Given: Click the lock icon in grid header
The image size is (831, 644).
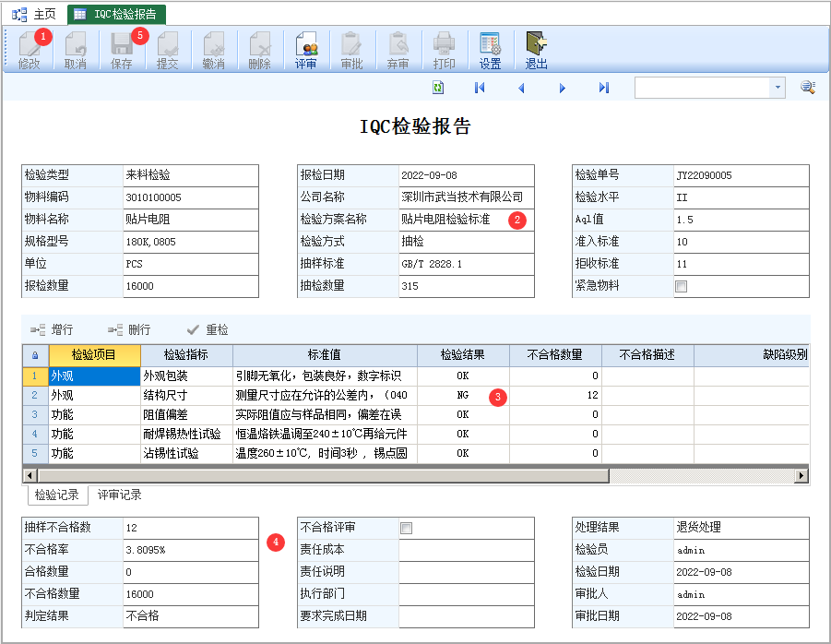Looking at the screenshot, I should tap(35, 355).
